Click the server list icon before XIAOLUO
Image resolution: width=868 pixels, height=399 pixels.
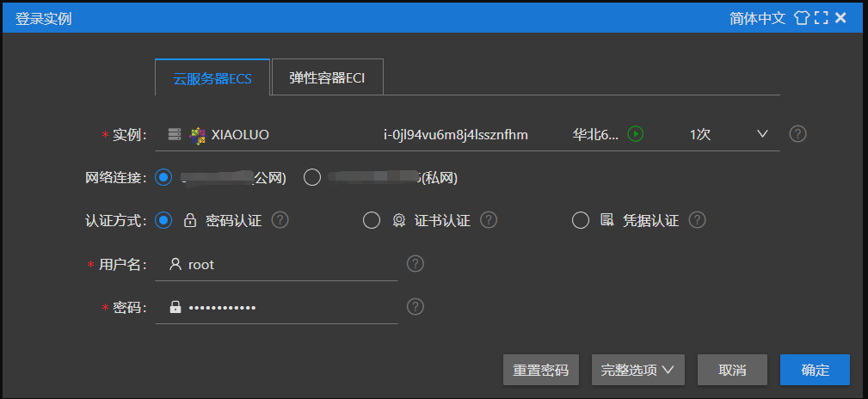pos(175,134)
